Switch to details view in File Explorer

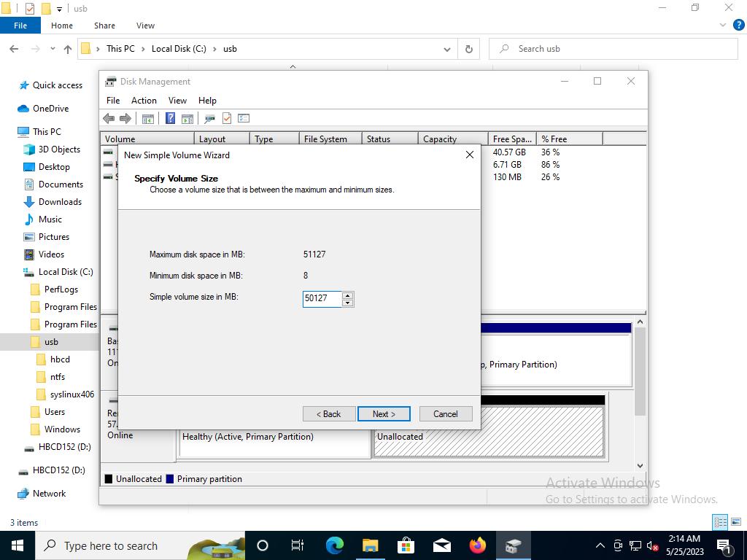720,522
